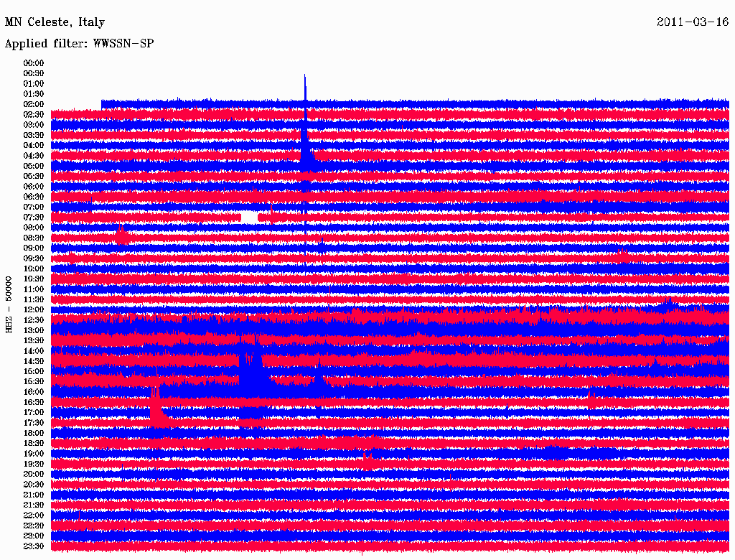Click the vertical 'HHZ - 50000' axis label
This screenshot has width=735, height=560.
coord(9,304)
